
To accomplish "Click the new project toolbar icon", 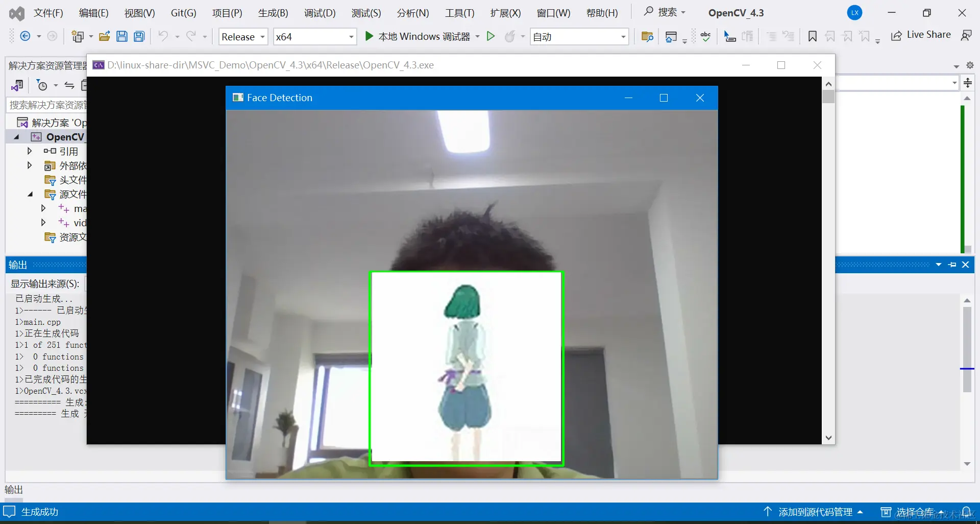I will pos(78,36).
